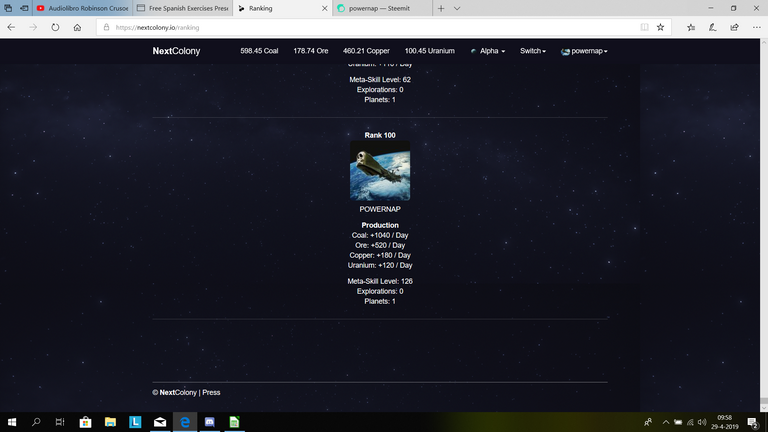This screenshot has width=768, height=432.
Task: Open Discord from the taskbar
Action: click(x=210, y=422)
